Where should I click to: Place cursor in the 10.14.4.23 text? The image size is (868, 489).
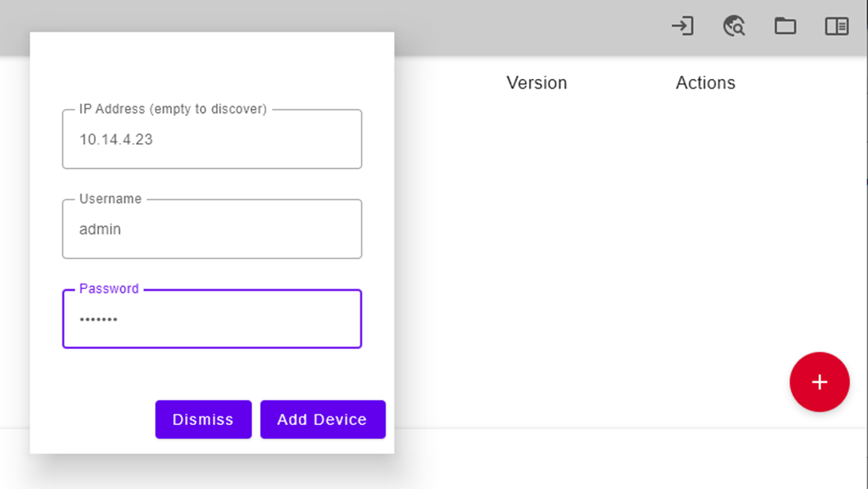(x=115, y=140)
